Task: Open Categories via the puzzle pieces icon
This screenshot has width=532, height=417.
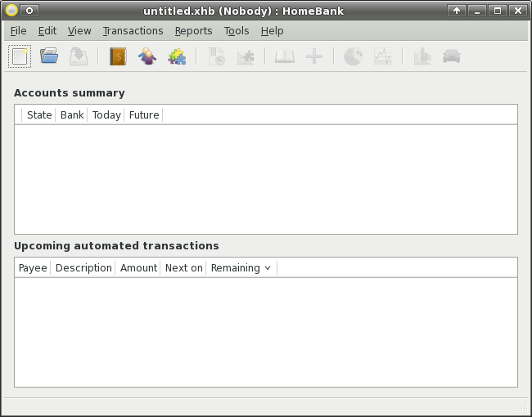Action: pos(177,56)
